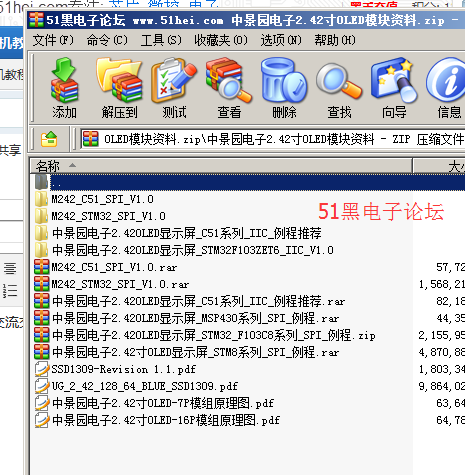Open the 选项(N) menu
Image resolution: width=465 pixels, height=475 pixels.
(281, 40)
